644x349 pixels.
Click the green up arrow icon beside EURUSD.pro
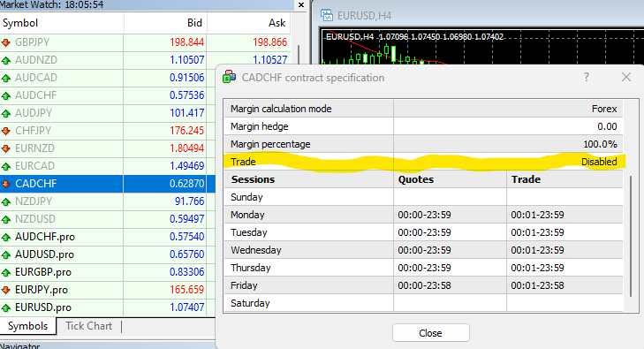(6, 307)
